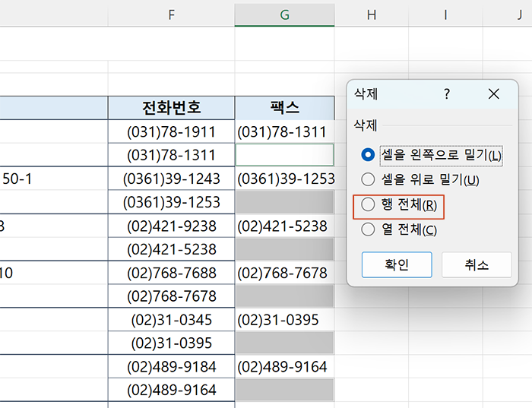
Task: Select cell with (0361)39-1243
Action: 171,179
